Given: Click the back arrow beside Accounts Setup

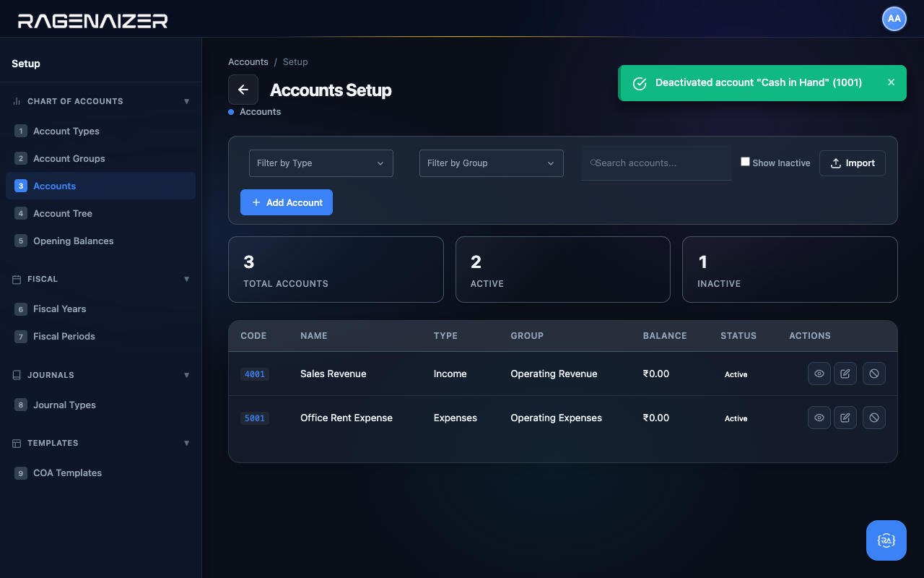Looking at the screenshot, I should pyautogui.click(x=243, y=90).
